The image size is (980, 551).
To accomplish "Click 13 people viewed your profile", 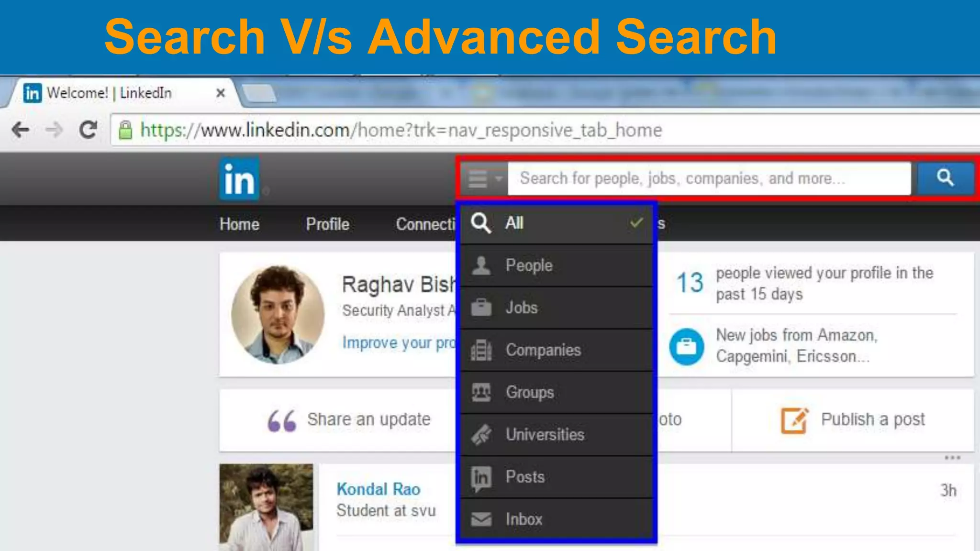I will (x=804, y=283).
